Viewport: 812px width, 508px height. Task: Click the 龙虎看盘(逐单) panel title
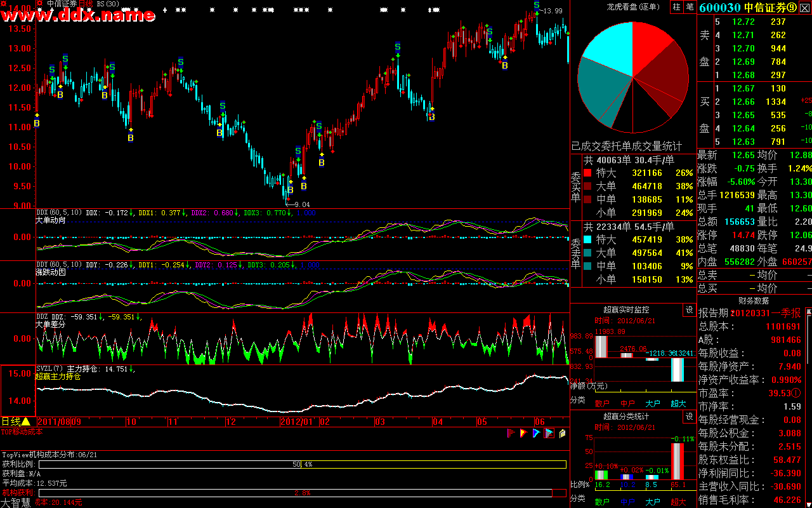(632, 6)
